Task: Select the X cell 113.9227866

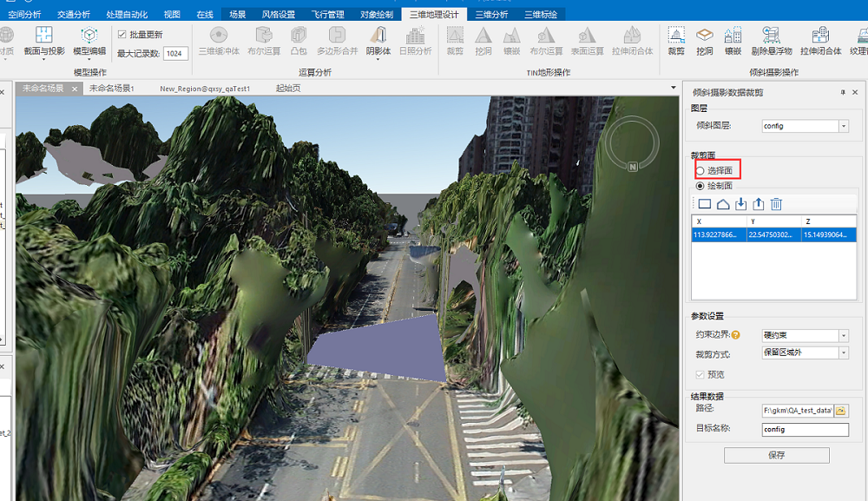Action: pyautogui.click(x=719, y=234)
